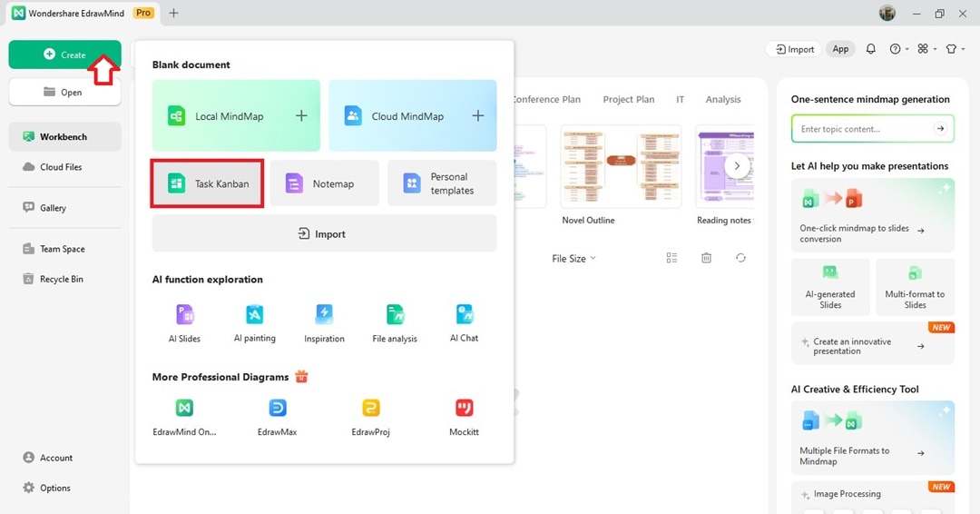
Task: Submit topic with arrow button
Action: click(940, 128)
